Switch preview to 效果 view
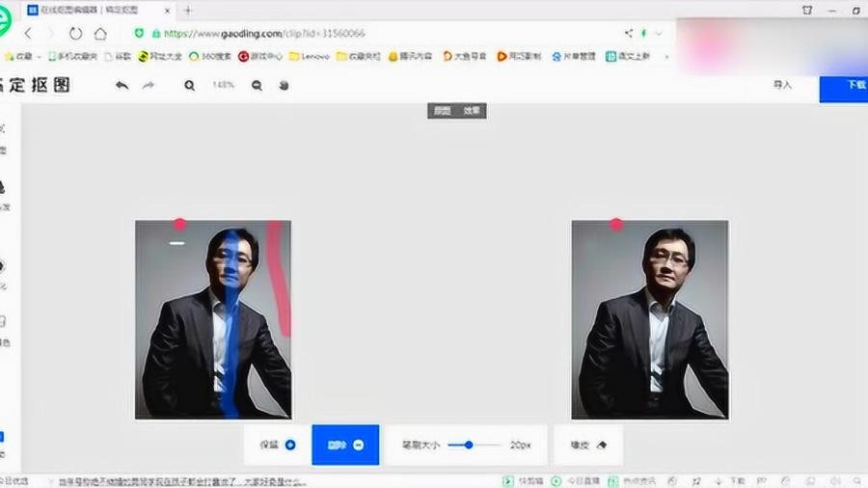Screen dimensions: 868x488 point(472,111)
